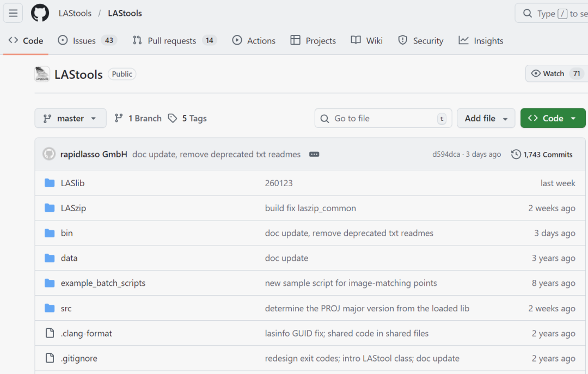The height and width of the screenshot is (374, 588).
Task: Click the bin folder icon
Action: click(x=50, y=233)
